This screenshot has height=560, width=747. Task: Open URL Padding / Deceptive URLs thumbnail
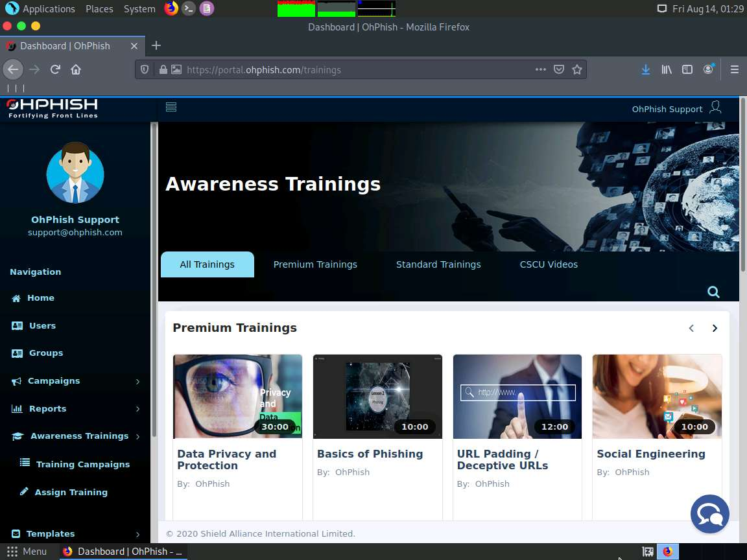pyautogui.click(x=517, y=396)
